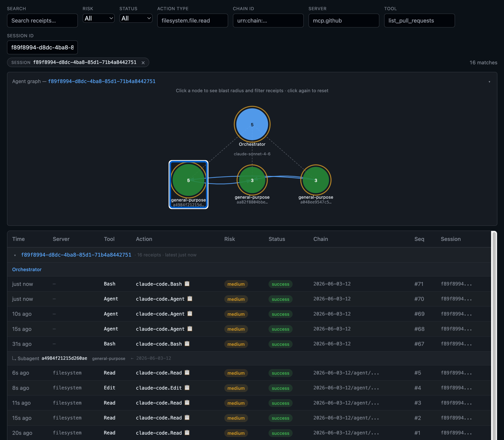Screen dimensions: 504x440
Task: Click medium risk badge in row #1
Action: point(236,433)
